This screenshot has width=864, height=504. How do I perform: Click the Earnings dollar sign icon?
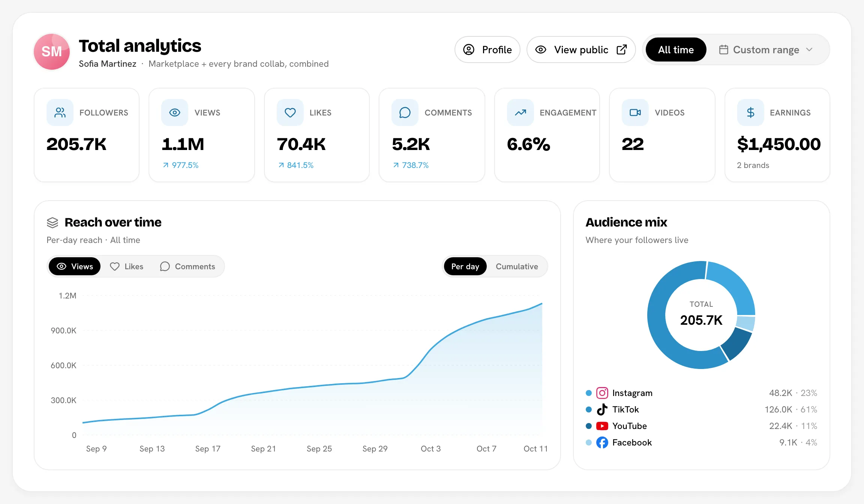[750, 112]
